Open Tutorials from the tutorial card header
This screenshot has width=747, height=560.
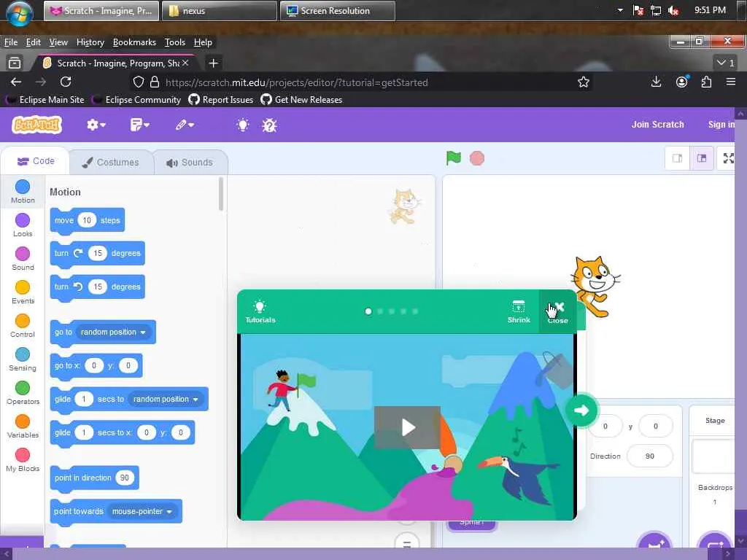(260, 312)
